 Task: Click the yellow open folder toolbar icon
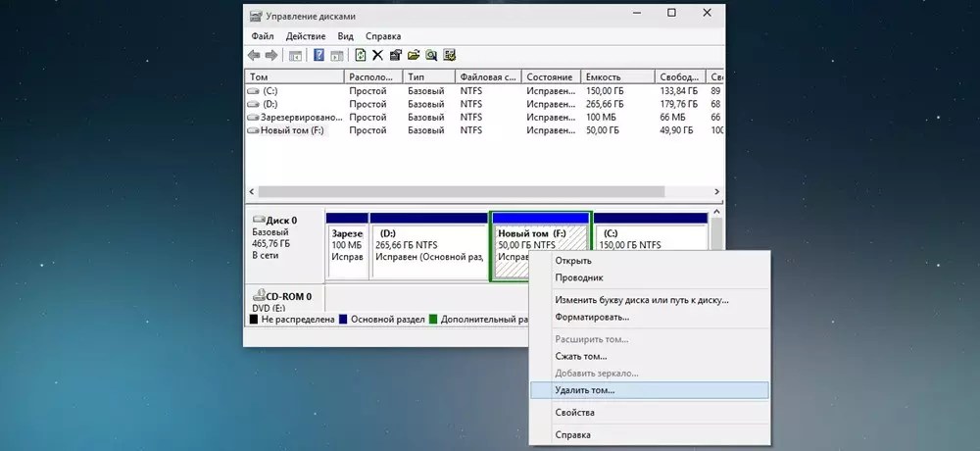414,55
